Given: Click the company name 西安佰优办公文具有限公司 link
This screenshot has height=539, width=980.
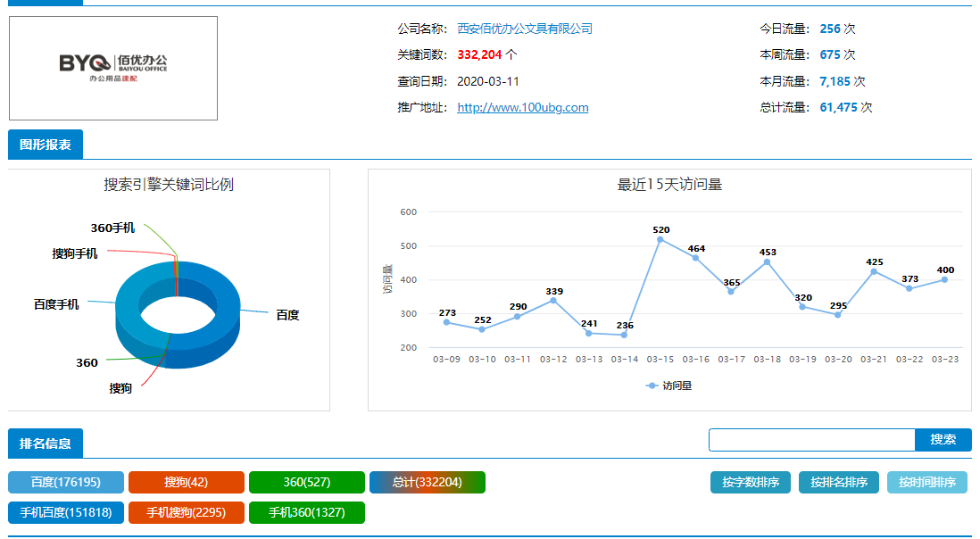Looking at the screenshot, I should tap(524, 29).
